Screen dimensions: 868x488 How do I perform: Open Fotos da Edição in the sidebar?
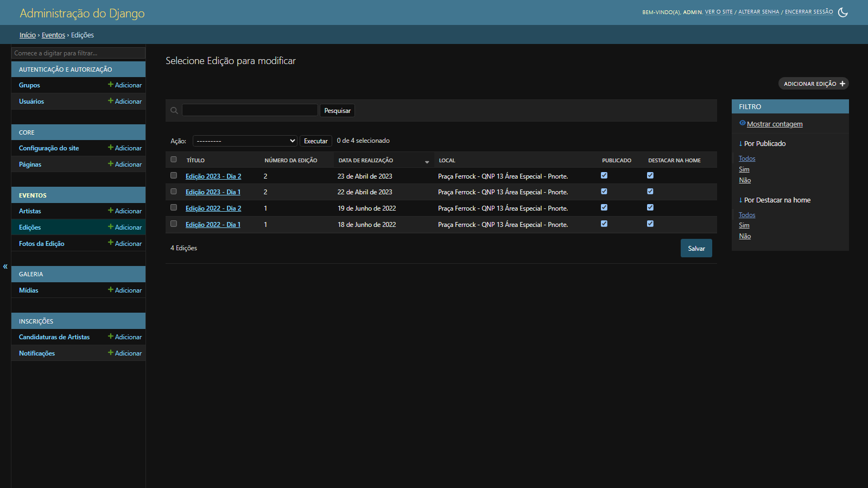point(42,244)
